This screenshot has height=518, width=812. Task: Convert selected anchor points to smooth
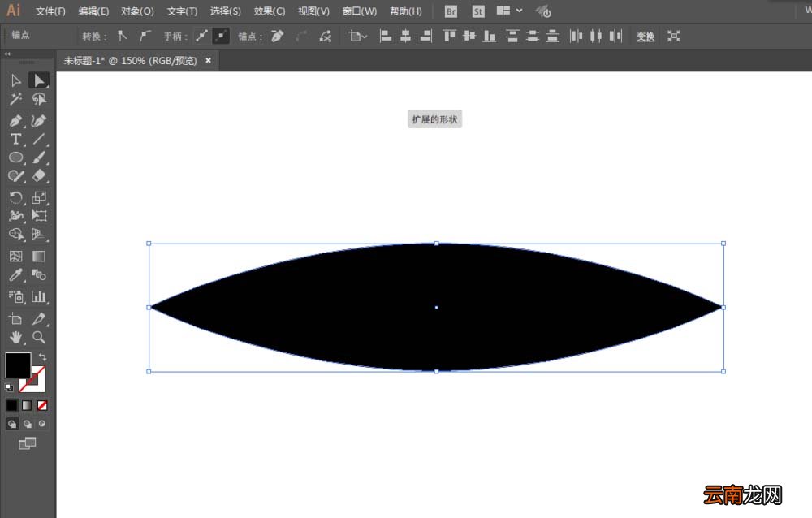145,36
